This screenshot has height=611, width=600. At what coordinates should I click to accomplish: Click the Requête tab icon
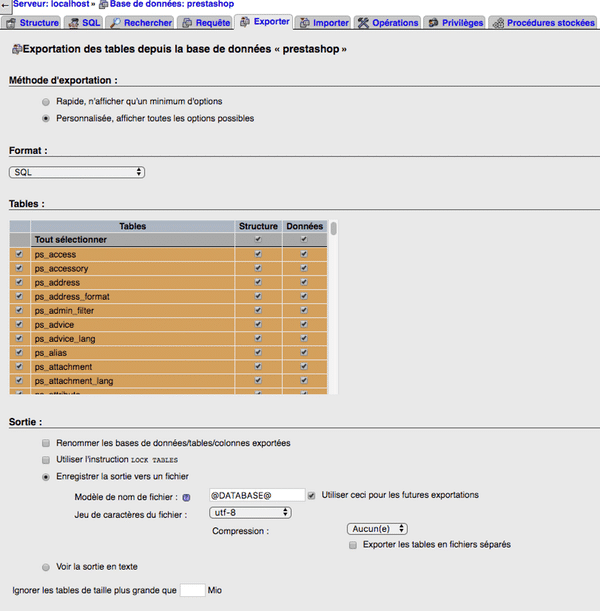(187, 23)
